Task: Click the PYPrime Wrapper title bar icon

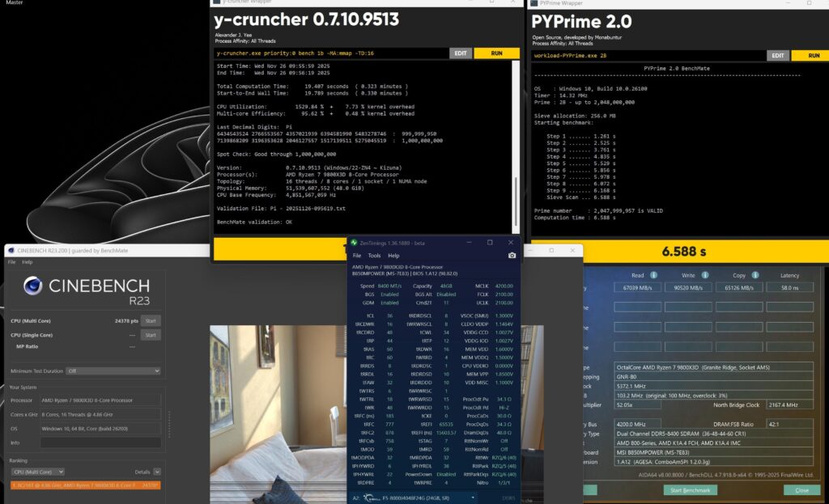Action: tap(534, 3)
